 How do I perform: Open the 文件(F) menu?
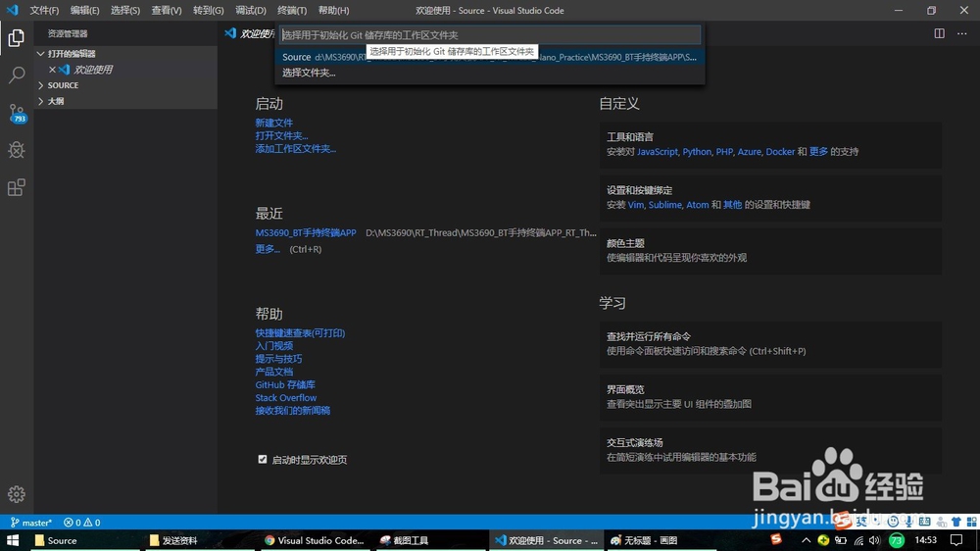tap(44, 11)
